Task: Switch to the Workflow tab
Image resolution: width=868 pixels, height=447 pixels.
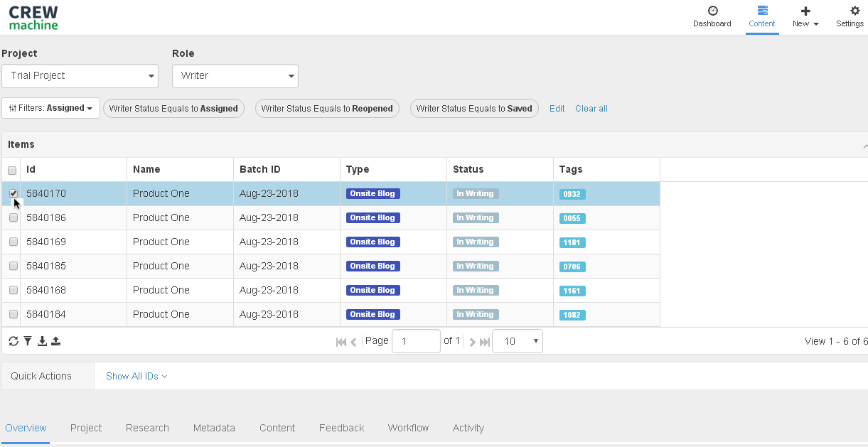Action: [x=408, y=428]
